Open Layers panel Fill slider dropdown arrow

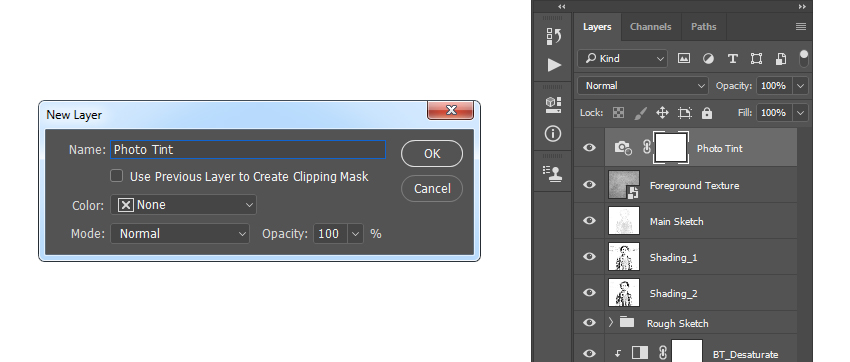tap(800, 113)
